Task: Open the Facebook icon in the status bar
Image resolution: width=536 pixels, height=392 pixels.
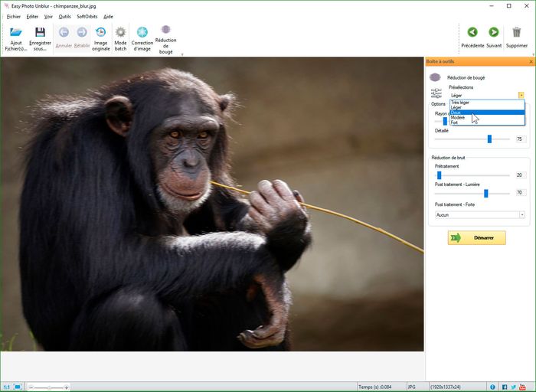Action: point(504,387)
